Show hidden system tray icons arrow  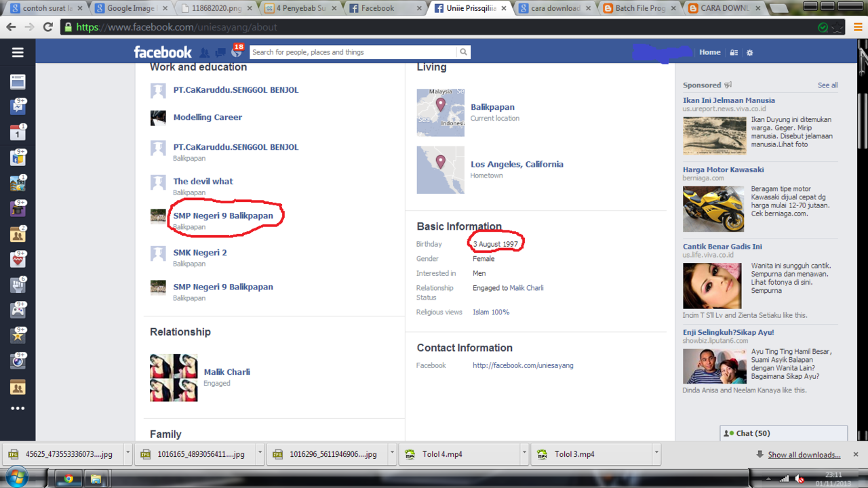click(768, 479)
